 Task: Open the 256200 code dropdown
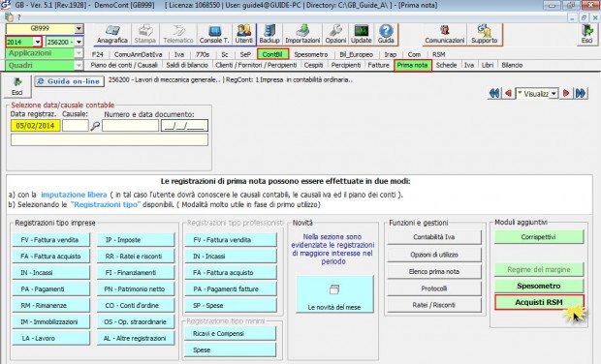tap(79, 42)
